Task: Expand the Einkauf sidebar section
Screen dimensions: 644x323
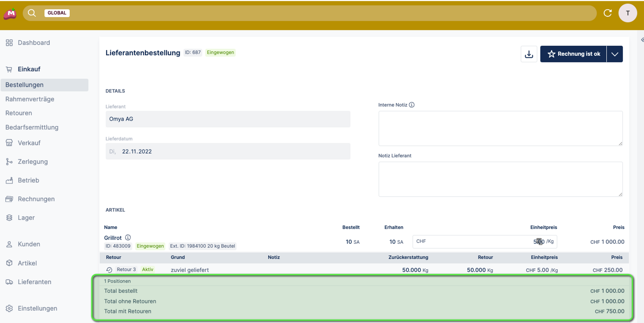Action: coord(29,69)
